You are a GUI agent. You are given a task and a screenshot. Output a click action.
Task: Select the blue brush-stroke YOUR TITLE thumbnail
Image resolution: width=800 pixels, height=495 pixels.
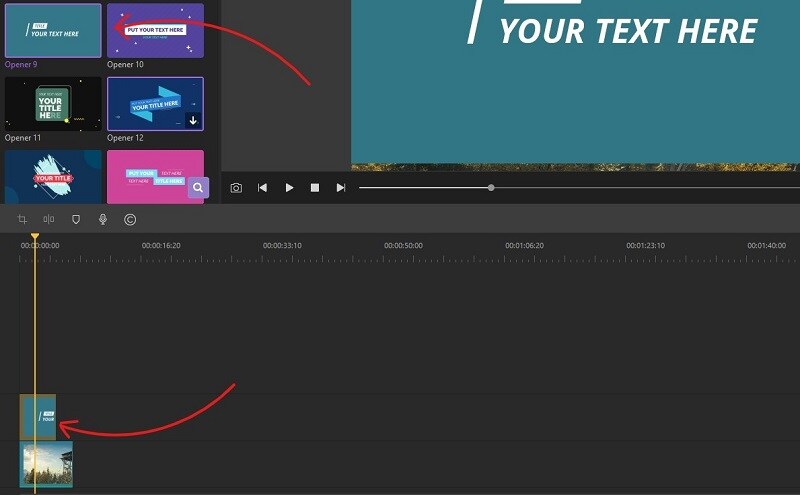[53, 177]
